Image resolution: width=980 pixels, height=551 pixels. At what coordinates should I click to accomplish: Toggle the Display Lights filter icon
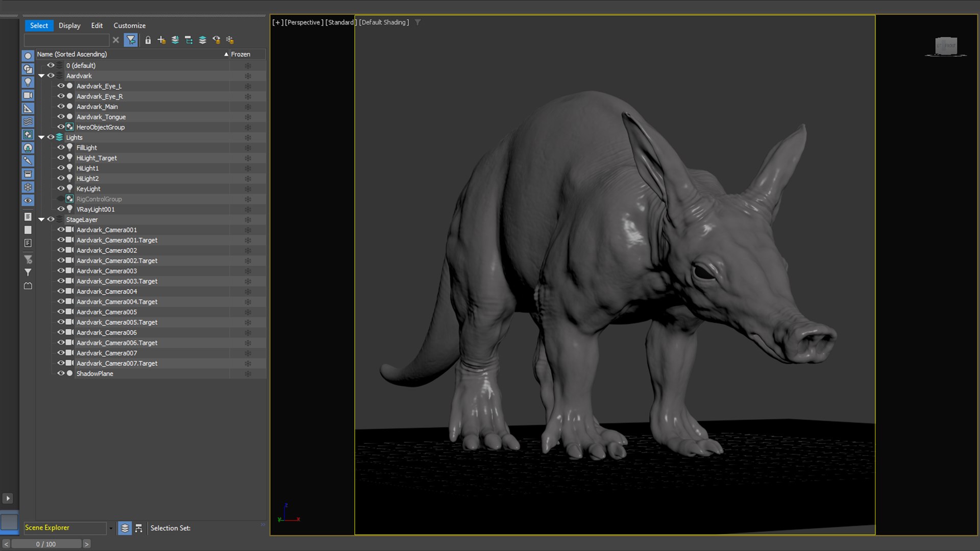point(28,82)
